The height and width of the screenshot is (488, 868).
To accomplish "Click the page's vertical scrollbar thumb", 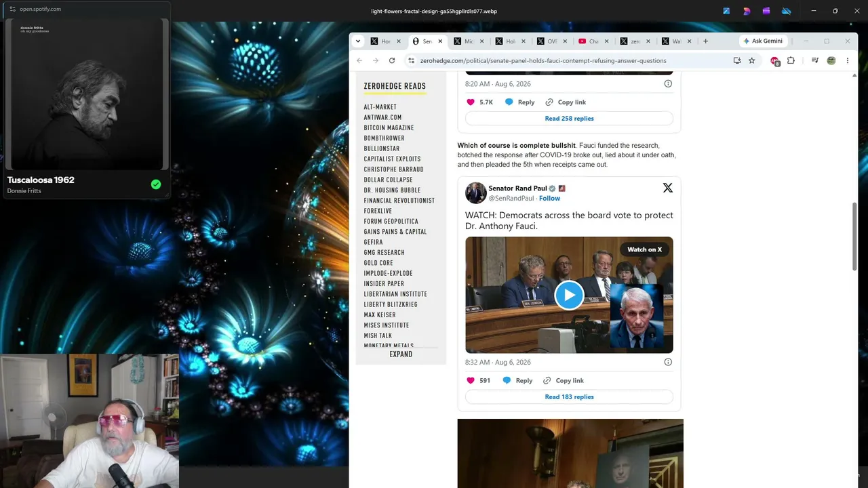I will click(x=854, y=237).
